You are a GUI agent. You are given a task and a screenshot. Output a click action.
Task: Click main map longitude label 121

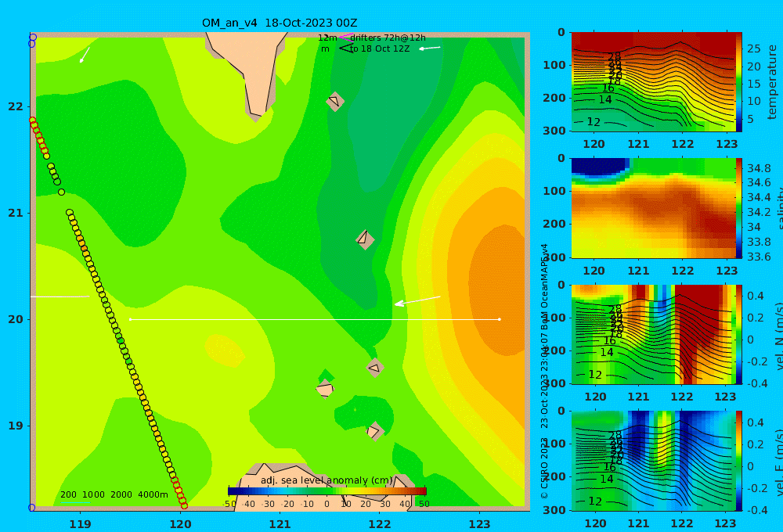point(280,524)
